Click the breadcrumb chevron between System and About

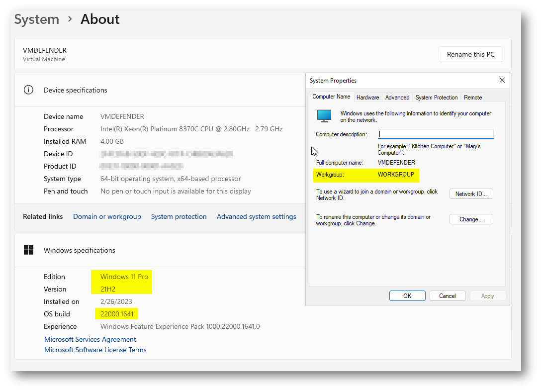[x=70, y=19]
